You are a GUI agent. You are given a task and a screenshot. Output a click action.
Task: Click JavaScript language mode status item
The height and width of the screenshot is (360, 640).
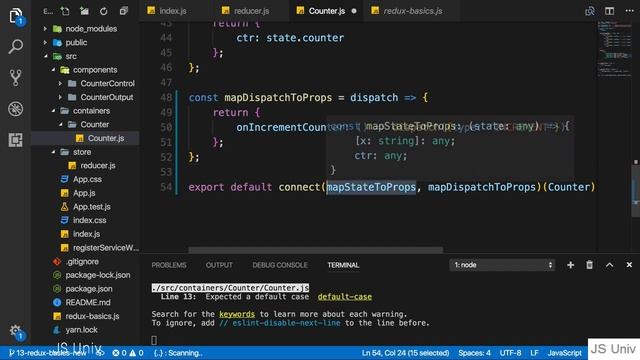pyautogui.click(x=564, y=353)
